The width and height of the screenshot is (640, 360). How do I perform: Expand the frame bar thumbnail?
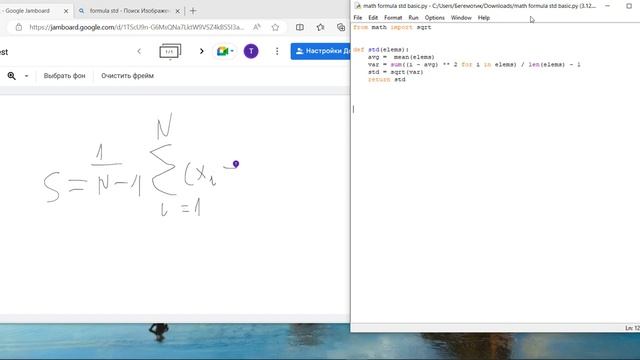click(x=170, y=52)
